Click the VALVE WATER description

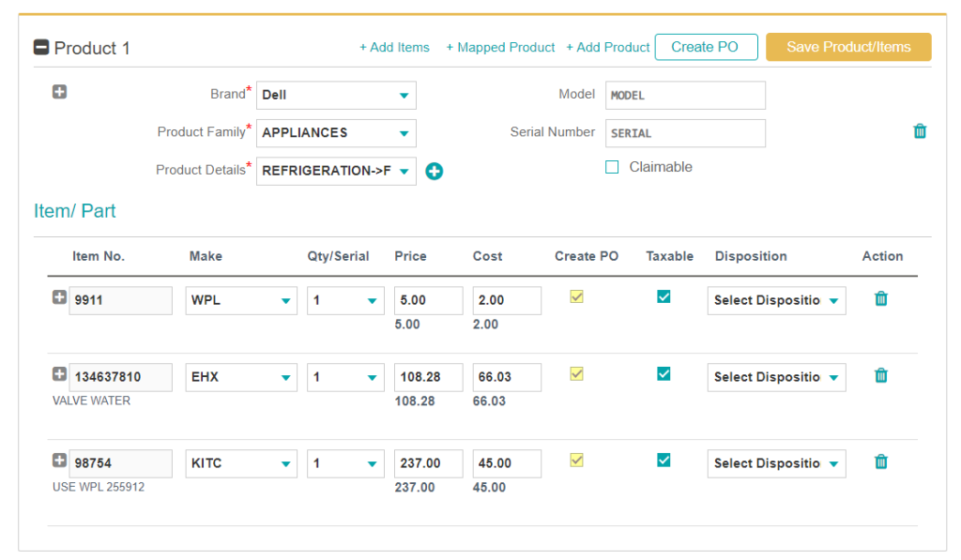(91, 401)
